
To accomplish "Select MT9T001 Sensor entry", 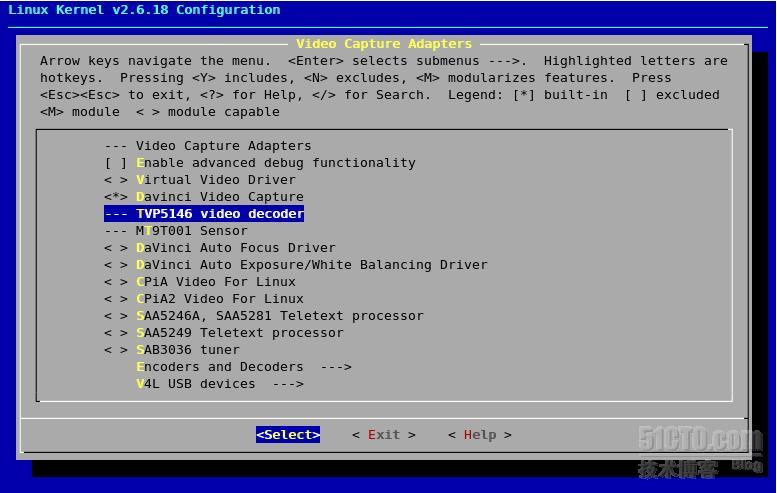I will pos(176,230).
